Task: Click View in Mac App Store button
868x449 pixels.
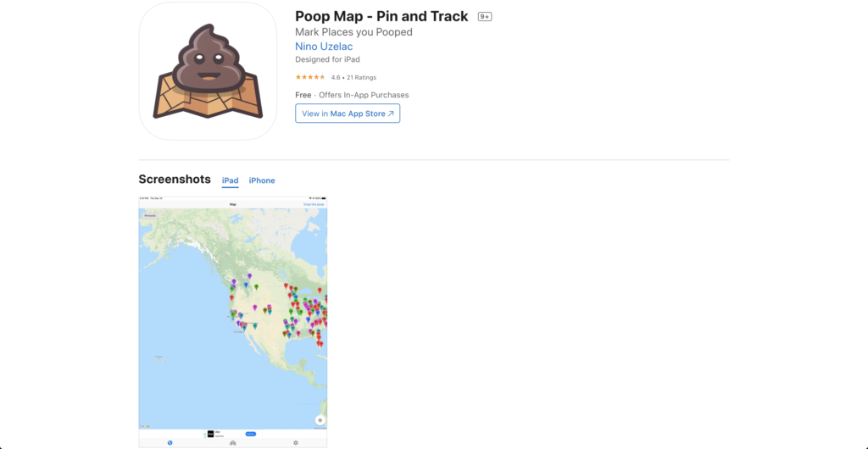Action: point(348,114)
